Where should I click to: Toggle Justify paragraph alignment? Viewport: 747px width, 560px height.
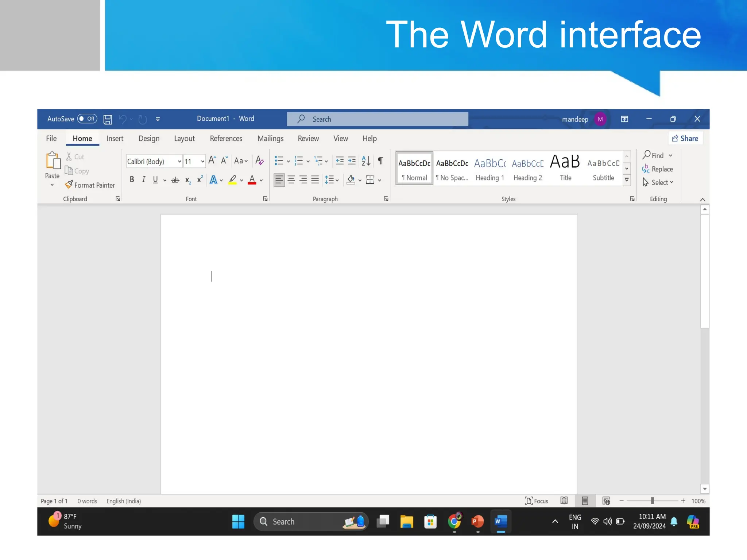315,180
